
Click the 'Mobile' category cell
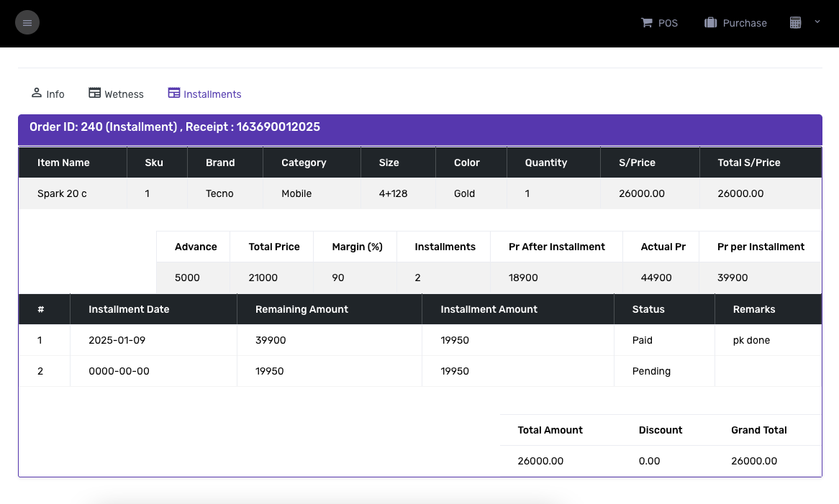click(x=312, y=193)
